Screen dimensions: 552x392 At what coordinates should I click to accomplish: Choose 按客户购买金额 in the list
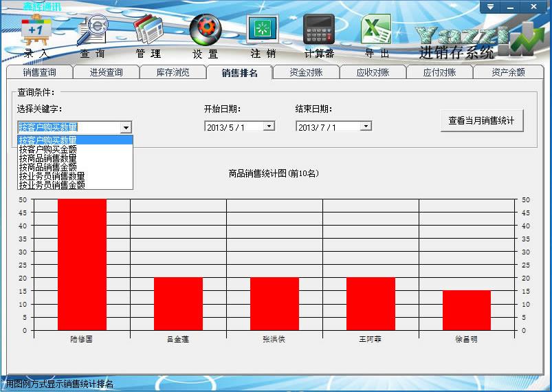point(76,149)
